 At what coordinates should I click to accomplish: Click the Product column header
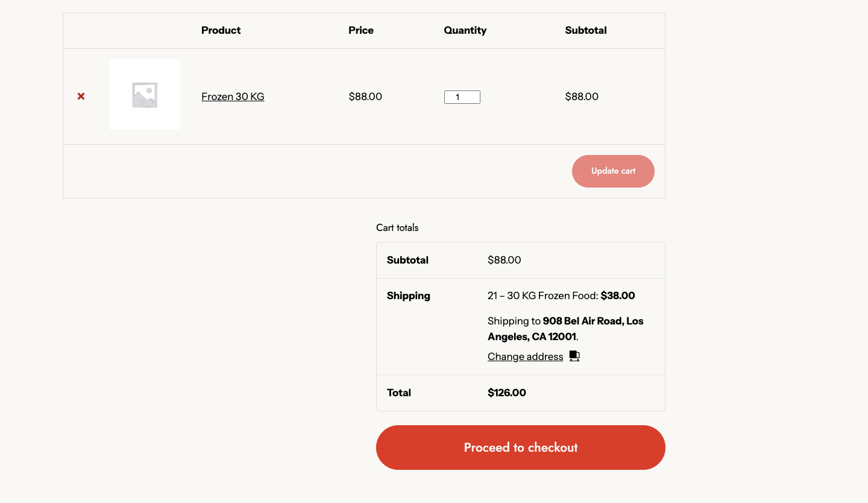(x=221, y=30)
